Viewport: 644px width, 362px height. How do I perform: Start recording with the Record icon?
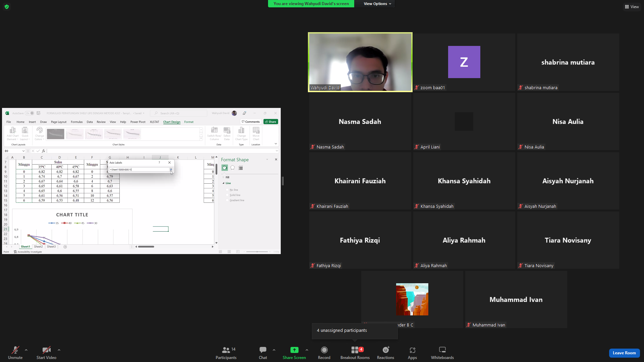coord(324,350)
